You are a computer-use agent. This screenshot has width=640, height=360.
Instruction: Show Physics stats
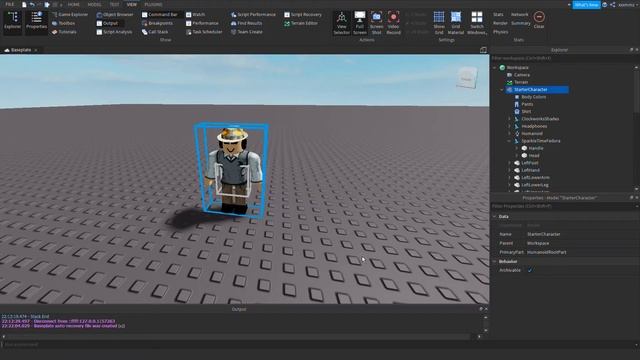click(501, 32)
